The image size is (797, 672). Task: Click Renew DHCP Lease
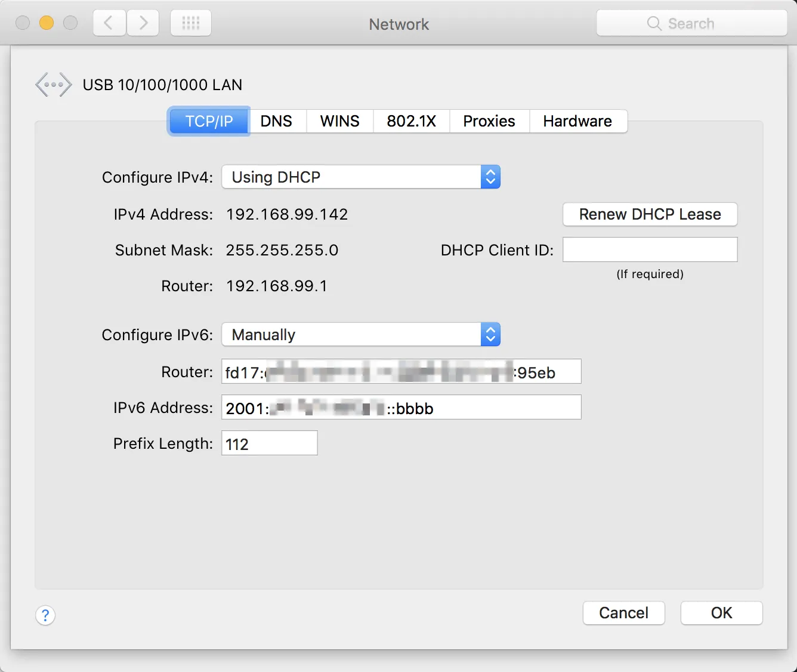[x=650, y=214]
